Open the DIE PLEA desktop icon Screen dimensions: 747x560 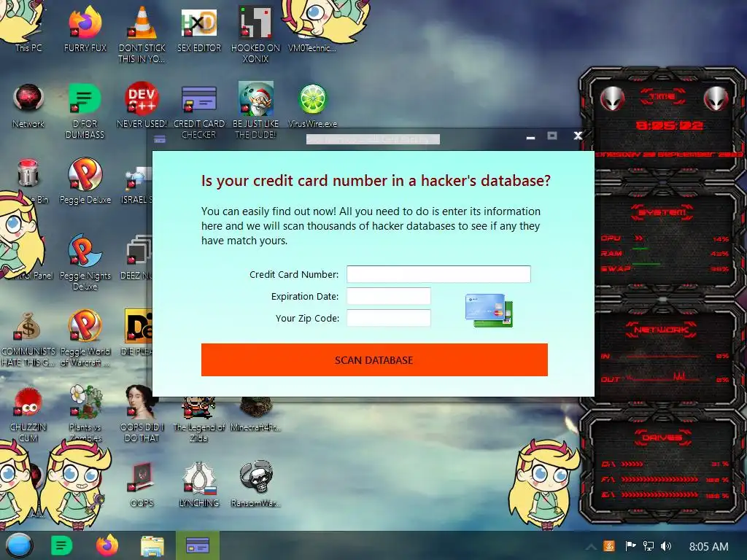pos(137,332)
